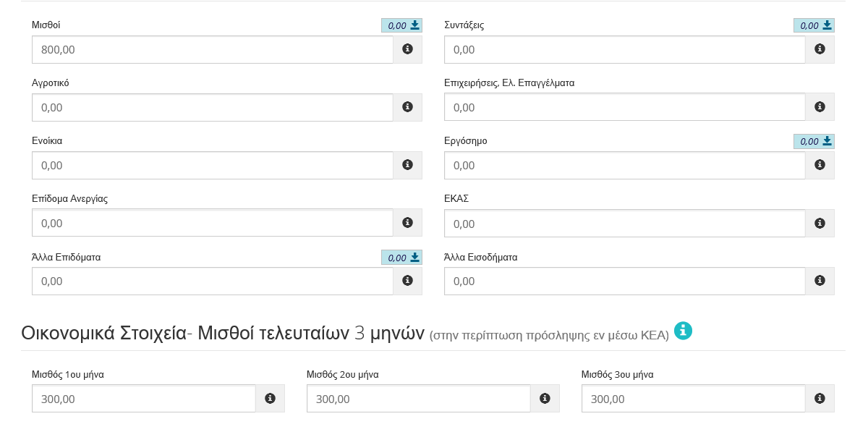868x432 pixels.
Task: Show info icon for Άλλα Εισοδήματα
Action: pyautogui.click(x=820, y=281)
